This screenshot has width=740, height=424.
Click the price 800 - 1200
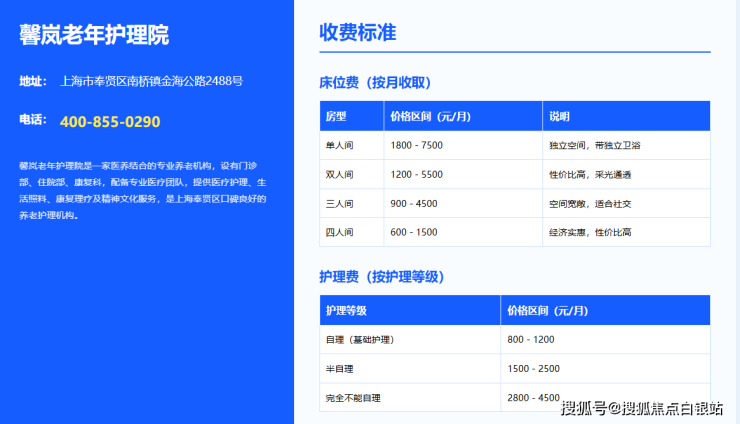531,339
